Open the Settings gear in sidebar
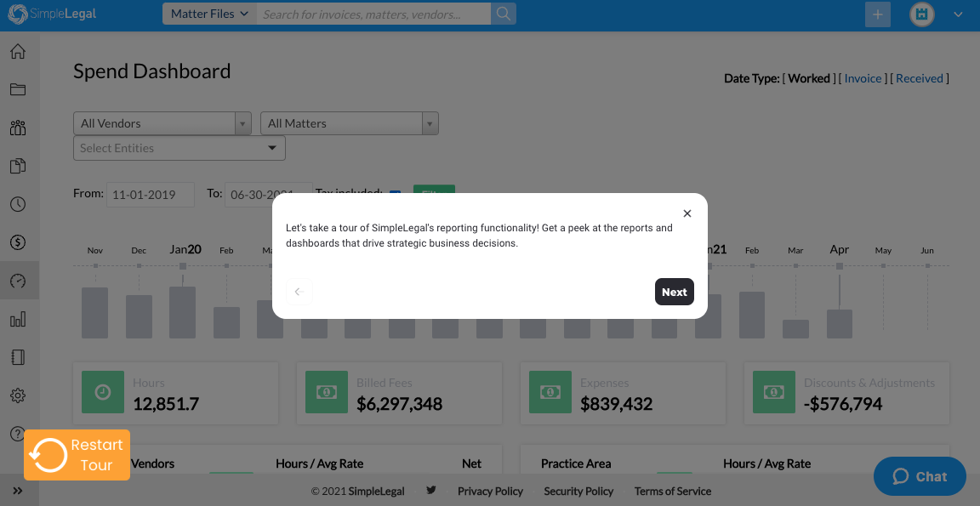Viewport: 980px width, 506px height. (17, 395)
